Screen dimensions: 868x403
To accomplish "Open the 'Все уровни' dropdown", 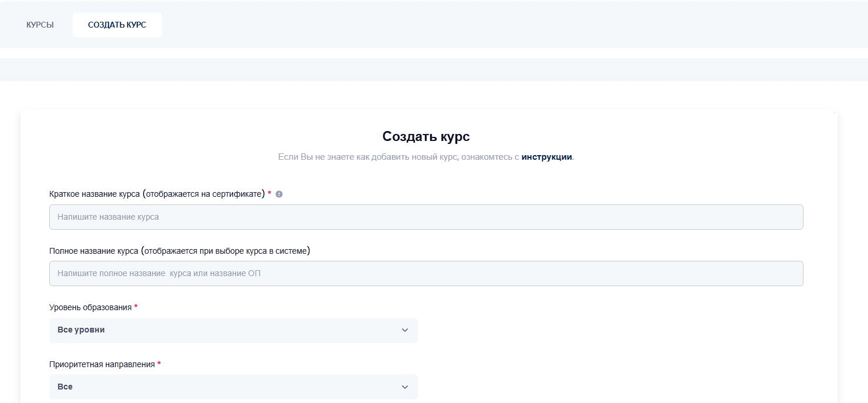I will 233,330.
